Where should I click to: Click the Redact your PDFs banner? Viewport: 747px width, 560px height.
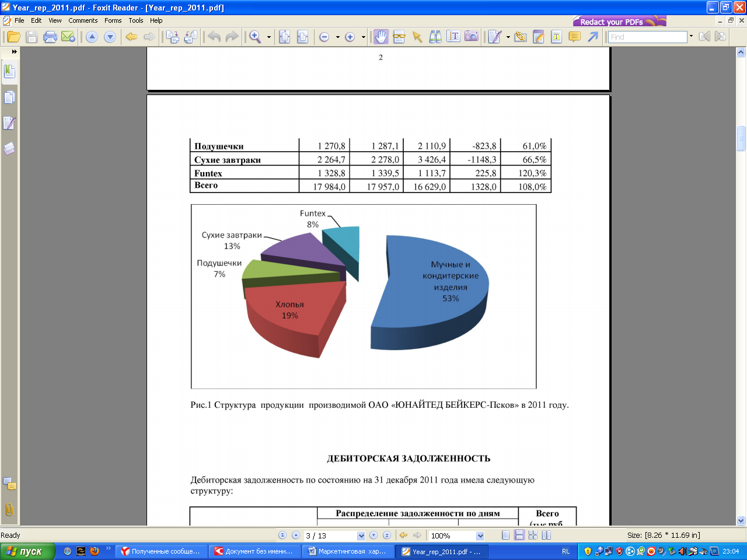click(x=619, y=21)
